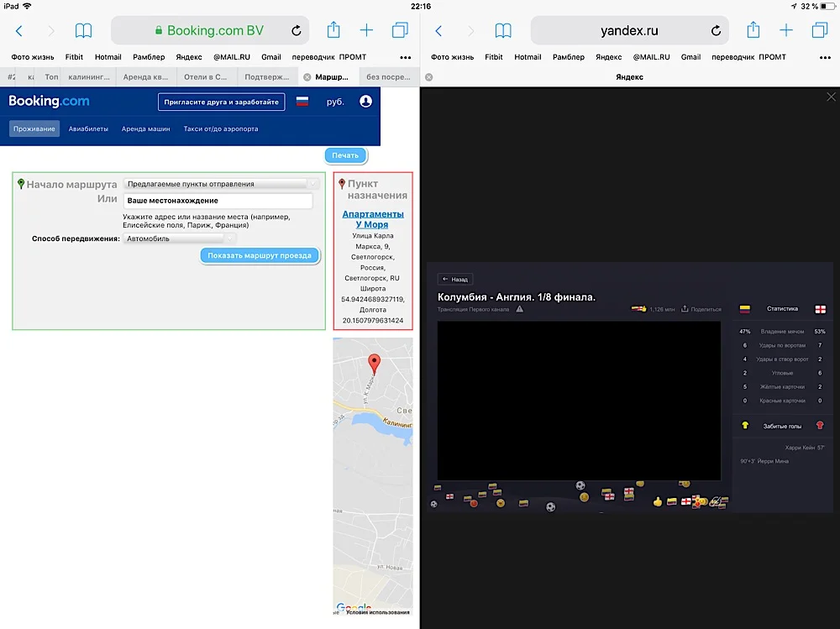The height and width of the screenshot is (629, 840).
Task: Open Яндекс favorite in right pane
Action: click(x=608, y=57)
